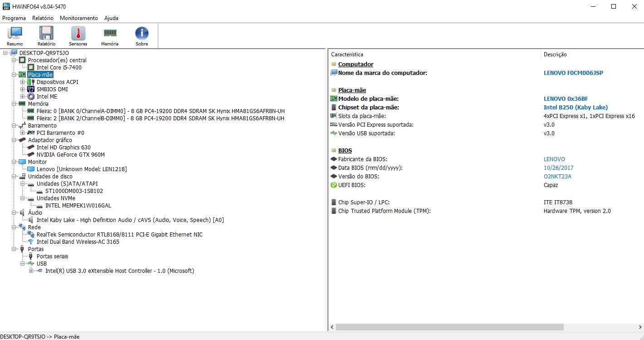The width and height of the screenshot is (644, 340).
Task: Click BIOS version O2NKT23A link
Action: (x=557, y=177)
